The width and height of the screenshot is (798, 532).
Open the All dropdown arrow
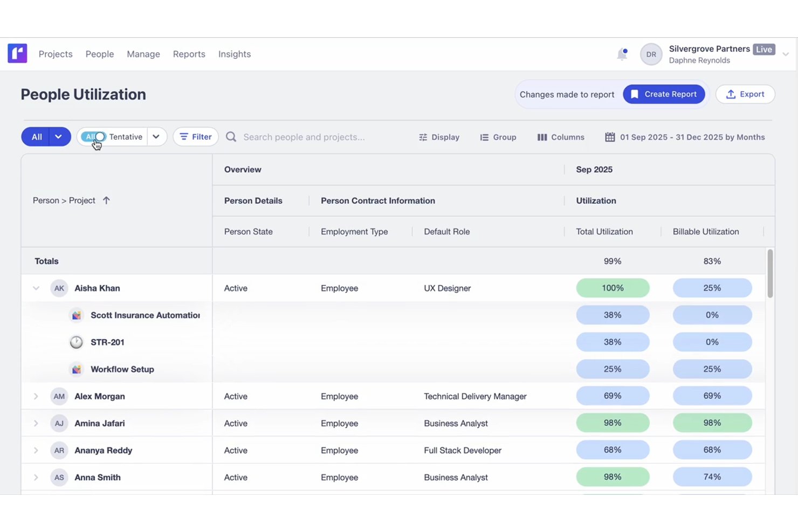59,137
